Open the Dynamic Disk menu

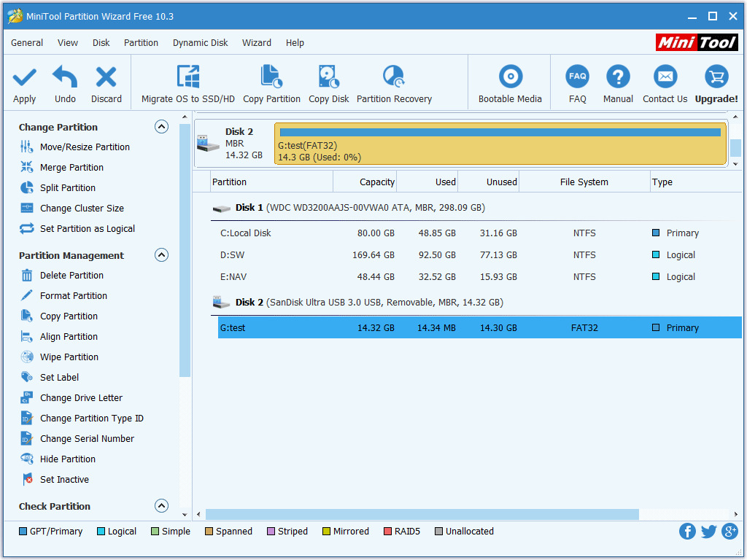point(200,43)
